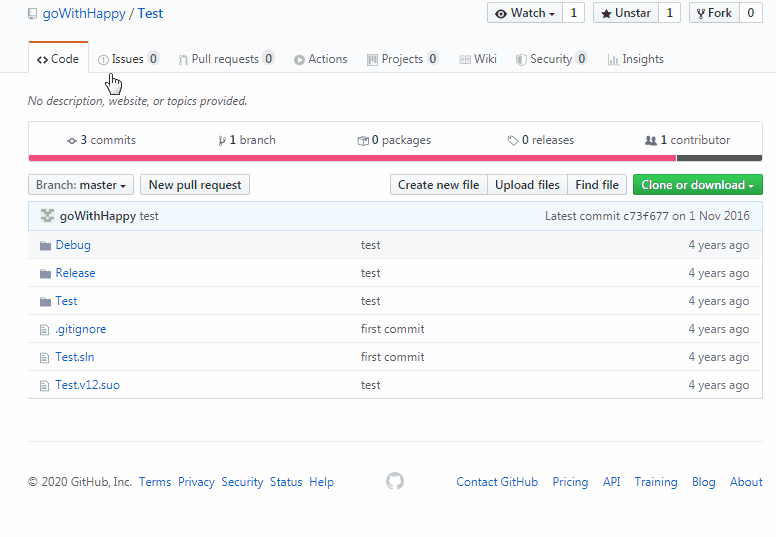Unstar this repository
Image resolution: width=776 pixels, height=537 pixels.
[626, 13]
